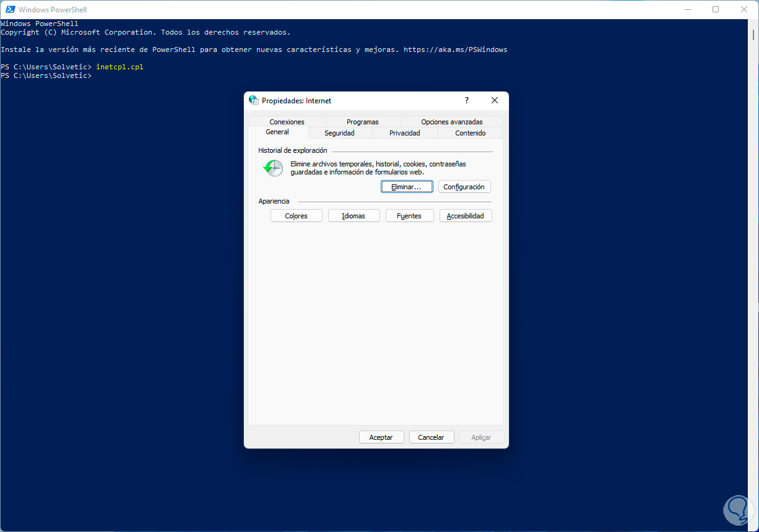The height and width of the screenshot is (532, 759).
Task: Click the Internet properties globe title icon
Action: pos(254,100)
